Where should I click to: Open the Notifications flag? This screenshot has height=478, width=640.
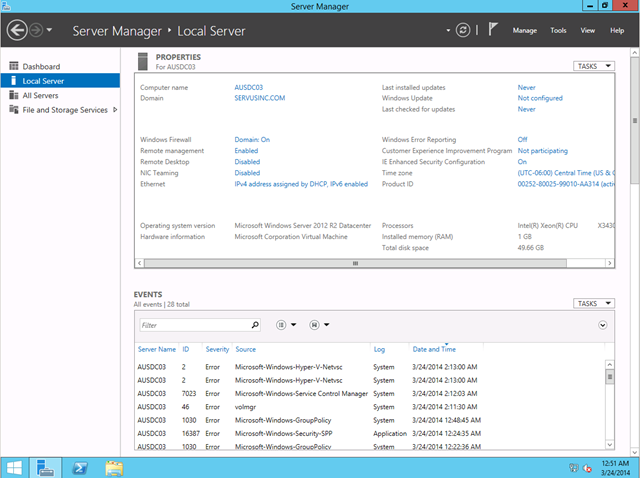click(x=493, y=29)
